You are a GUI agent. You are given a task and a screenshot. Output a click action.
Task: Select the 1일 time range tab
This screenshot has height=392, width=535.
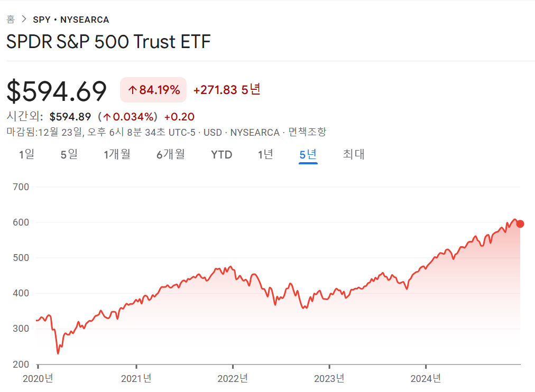[26, 154]
